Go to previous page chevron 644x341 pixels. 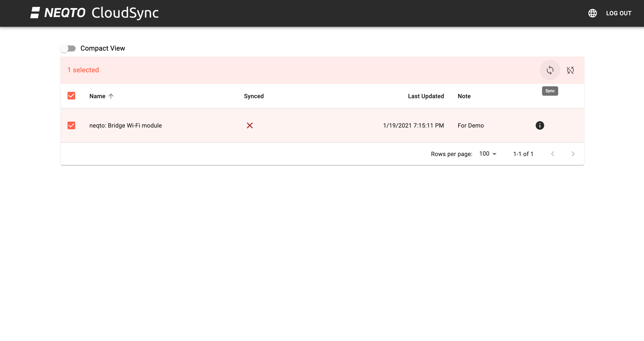tap(553, 154)
